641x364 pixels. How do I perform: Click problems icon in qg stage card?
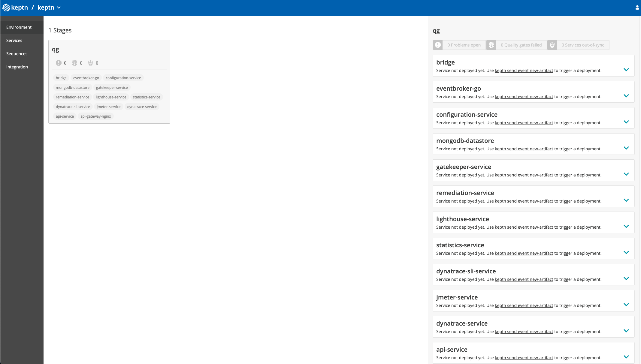click(59, 63)
